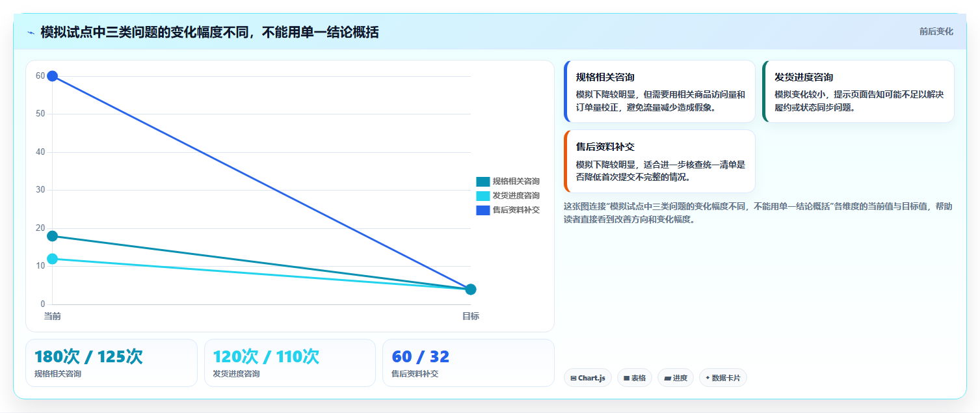Viewport: 980px width, 413px height.
Task: Click the 前后变化 label in the header
Action: [x=936, y=31]
